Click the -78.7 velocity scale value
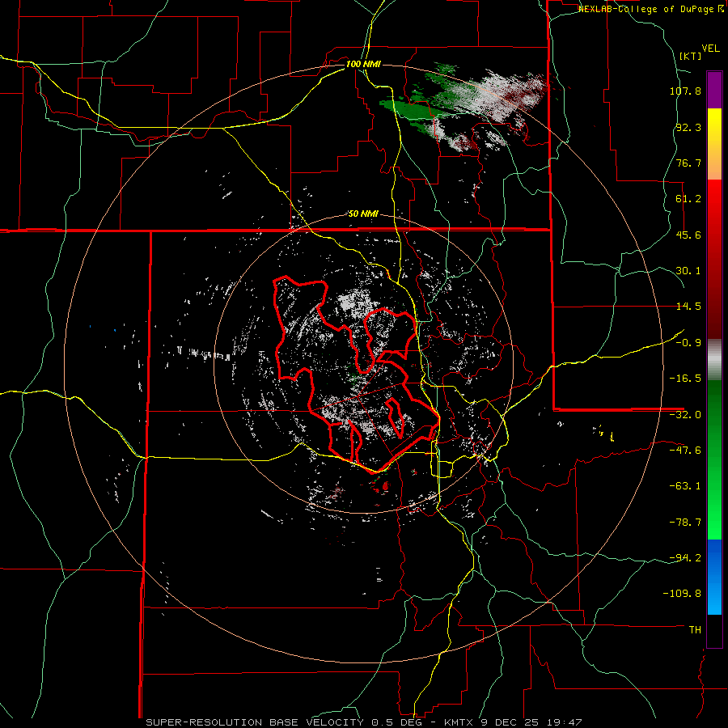728x728 pixels. click(685, 523)
